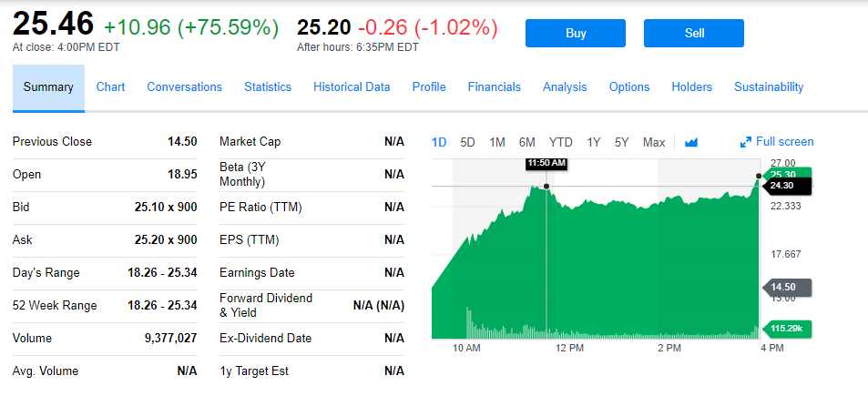Select the 5D chart range
The height and width of the screenshot is (396, 868).
[467, 142]
